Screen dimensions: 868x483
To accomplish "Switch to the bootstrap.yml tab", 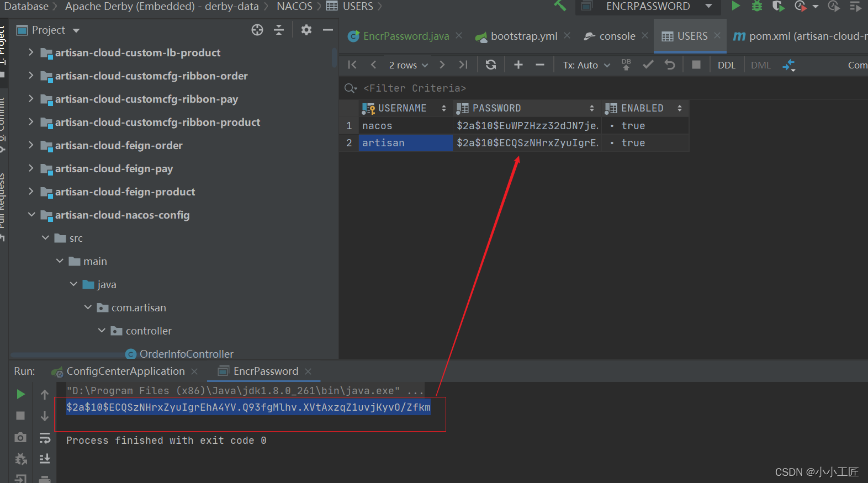I will pos(523,36).
